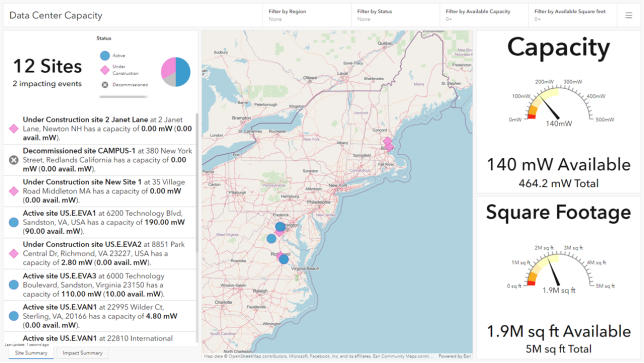Switch to the Site Summary tab
Viewport: 644px width, 363px height.
[x=31, y=353]
